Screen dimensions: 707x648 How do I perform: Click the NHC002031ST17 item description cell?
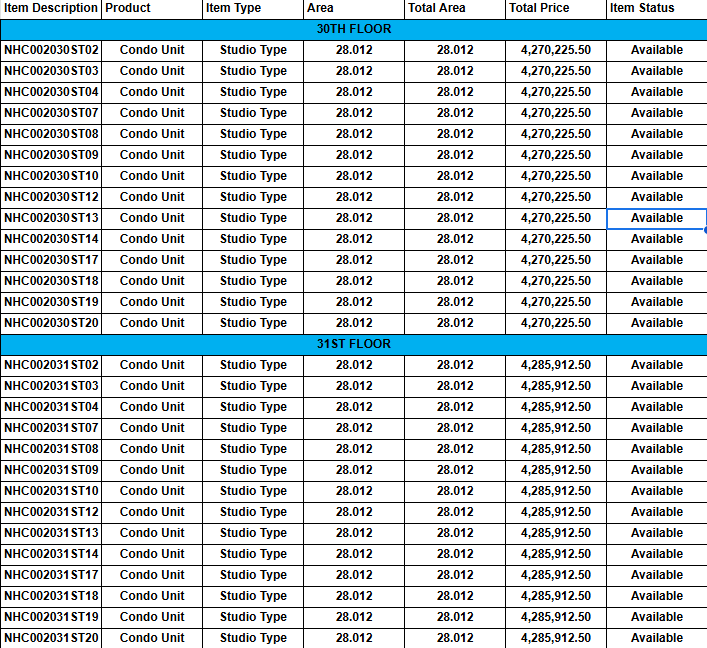coord(51,575)
